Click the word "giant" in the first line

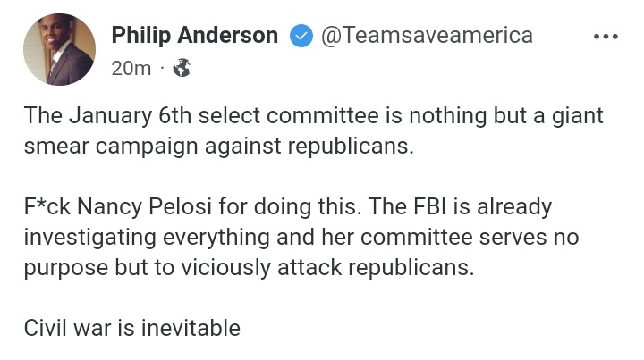pyautogui.click(x=578, y=116)
